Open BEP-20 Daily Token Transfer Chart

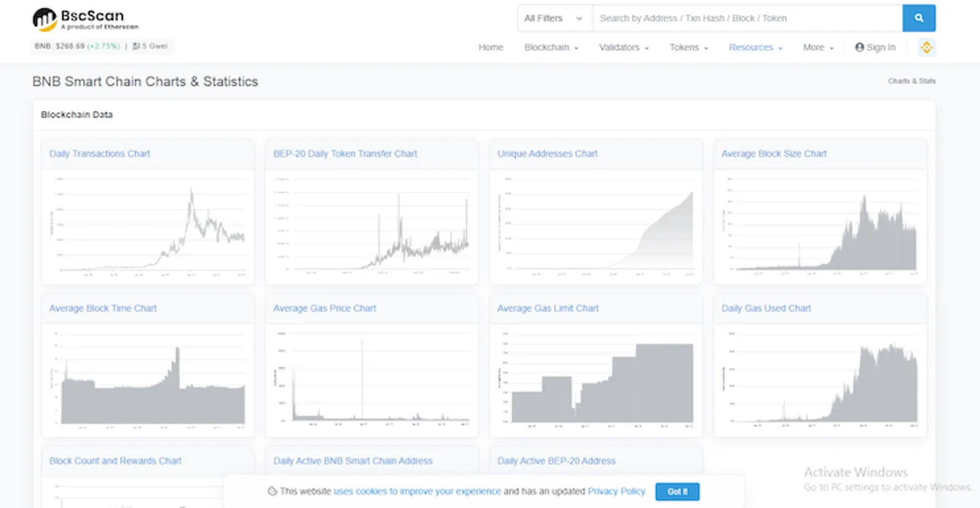(345, 154)
